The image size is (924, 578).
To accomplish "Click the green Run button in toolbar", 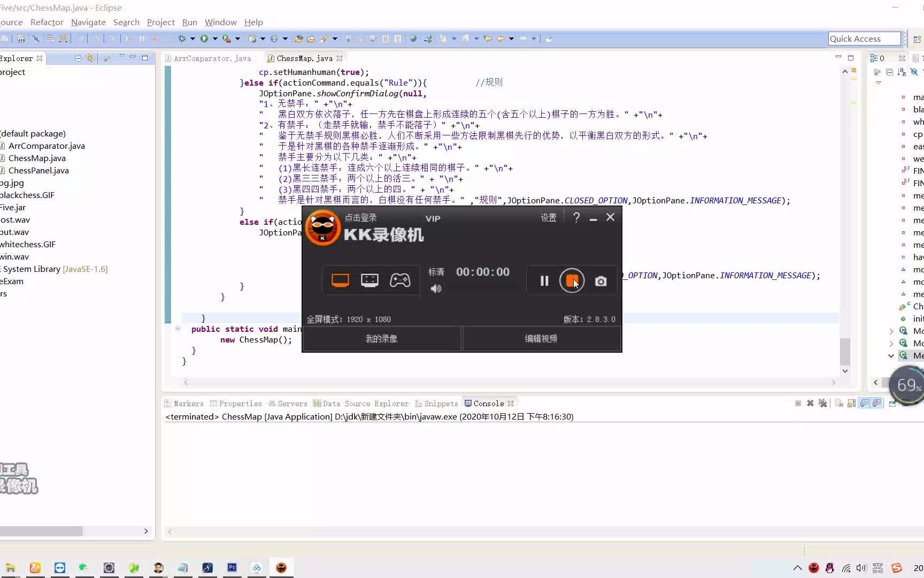I will pos(204,39).
